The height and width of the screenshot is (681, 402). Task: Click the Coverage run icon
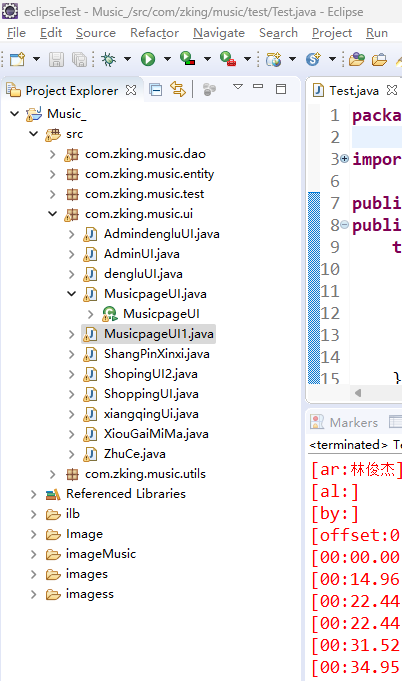pos(187,58)
